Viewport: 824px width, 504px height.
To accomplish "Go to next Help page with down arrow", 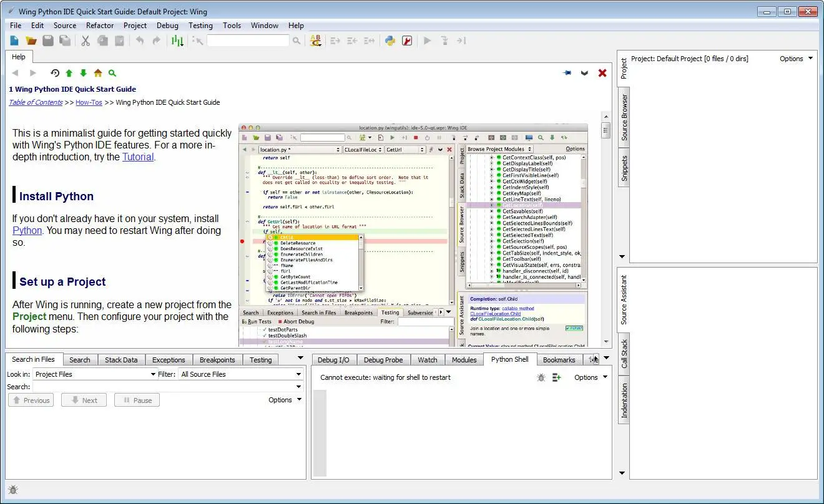I will [84, 73].
